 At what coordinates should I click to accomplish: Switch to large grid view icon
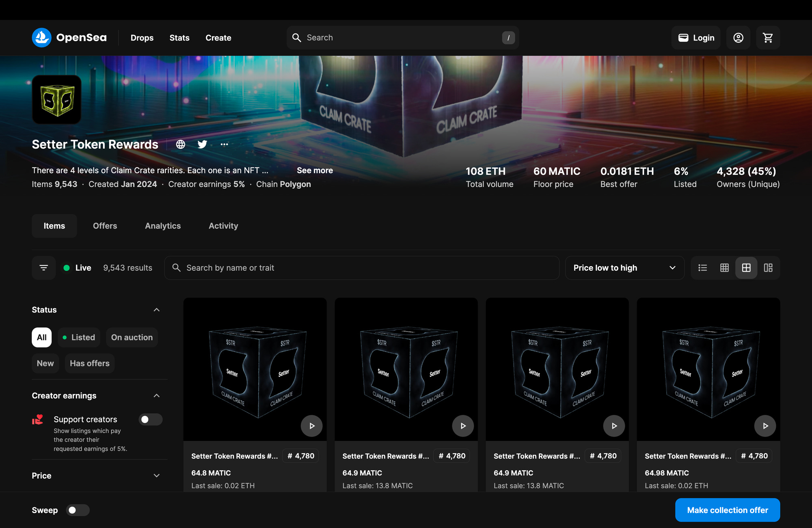coord(746,268)
